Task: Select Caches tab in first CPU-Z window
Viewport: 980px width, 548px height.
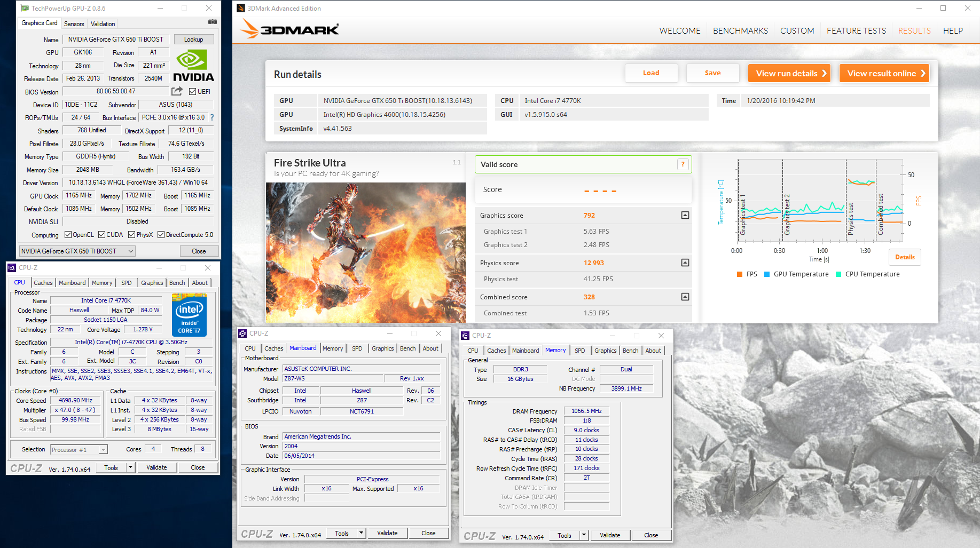Action: click(43, 283)
